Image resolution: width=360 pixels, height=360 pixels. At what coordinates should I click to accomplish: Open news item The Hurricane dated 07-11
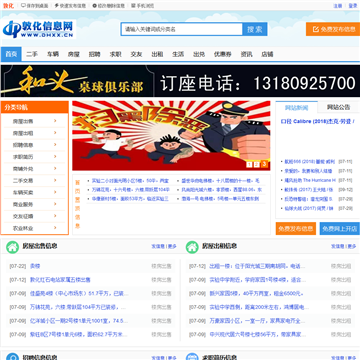click(310, 180)
